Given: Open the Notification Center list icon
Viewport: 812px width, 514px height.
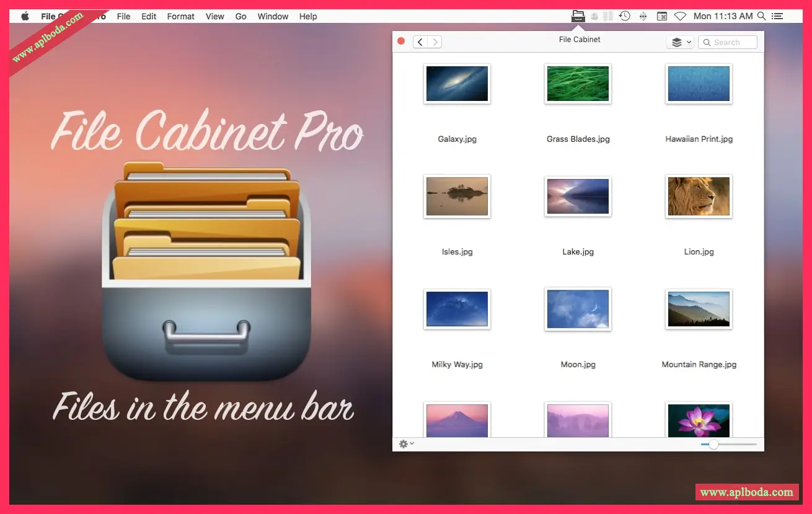Looking at the screenshot, I should [x=777, y=16].
